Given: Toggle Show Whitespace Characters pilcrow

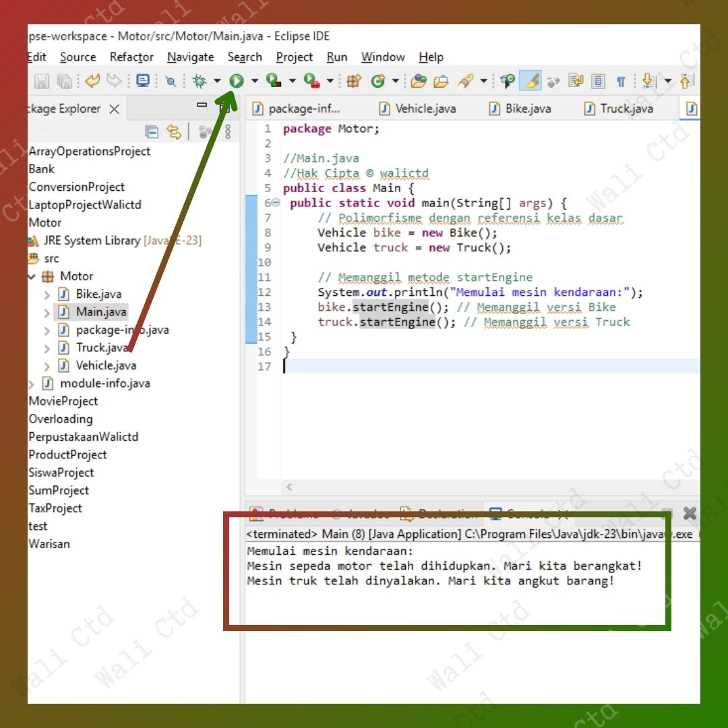Looking at the screenshot, I should pos(620,82).
